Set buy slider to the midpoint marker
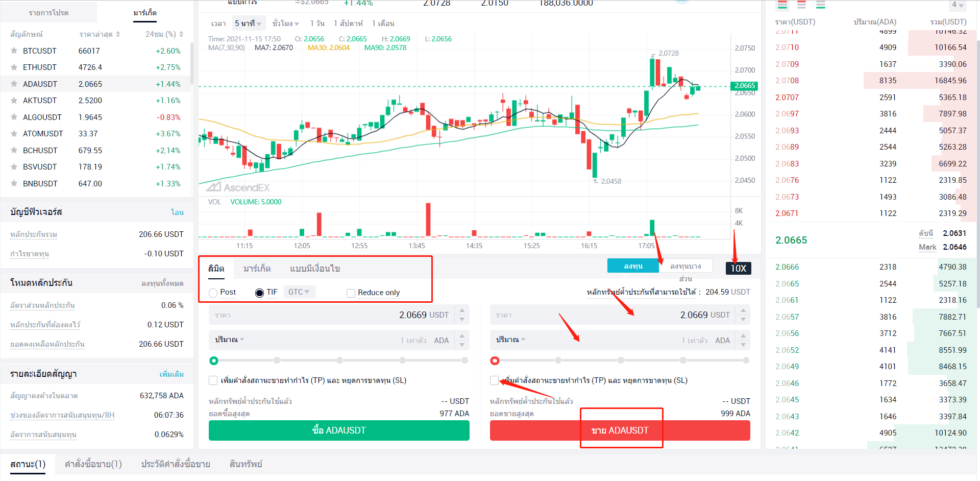 [x=339, y=360]
